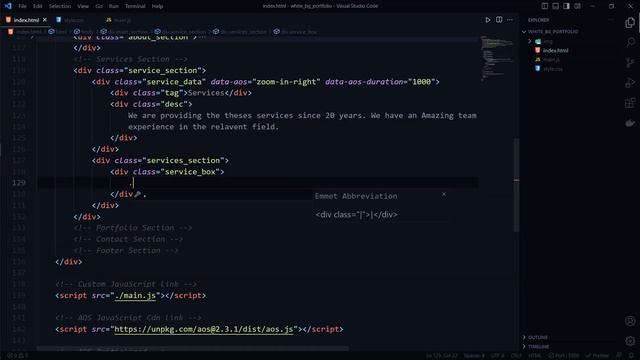
Task: Expand the TIMELINE section
Action: (536, 347)
